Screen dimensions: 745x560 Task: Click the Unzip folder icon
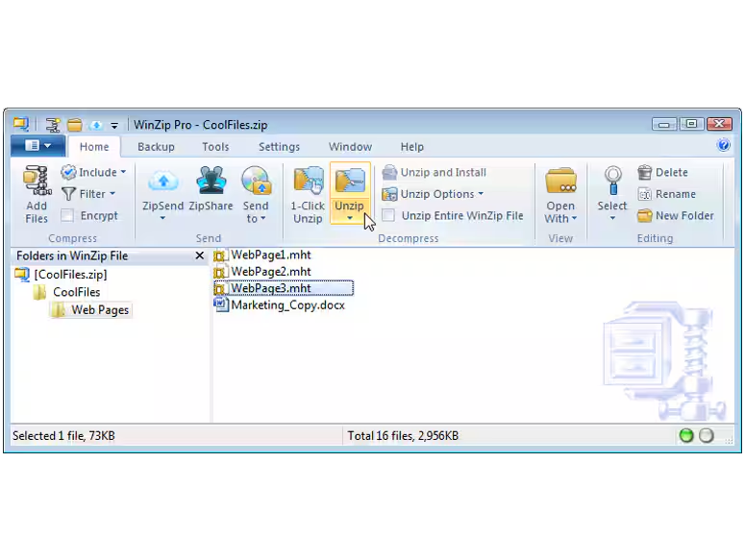[349, 182]
